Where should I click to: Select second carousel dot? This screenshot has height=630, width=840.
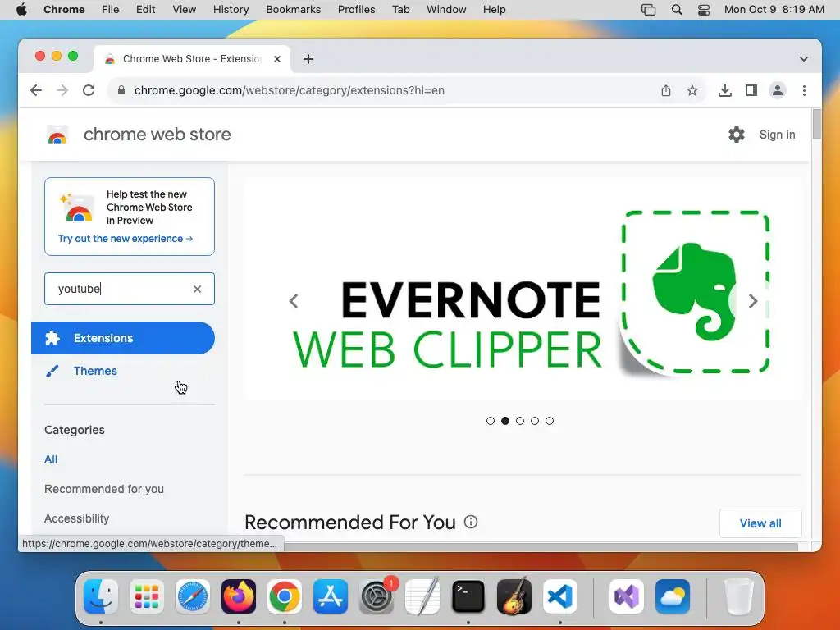(x=505, y=421)
